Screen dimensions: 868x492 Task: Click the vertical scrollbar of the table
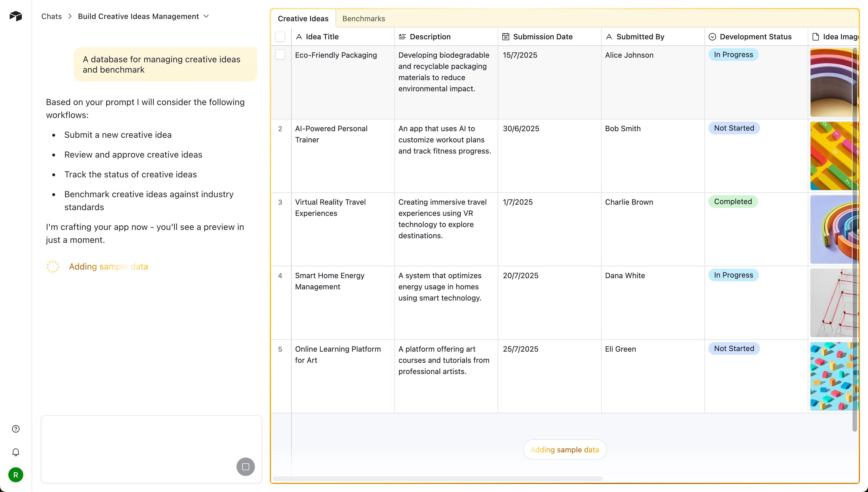coord(855,240)
